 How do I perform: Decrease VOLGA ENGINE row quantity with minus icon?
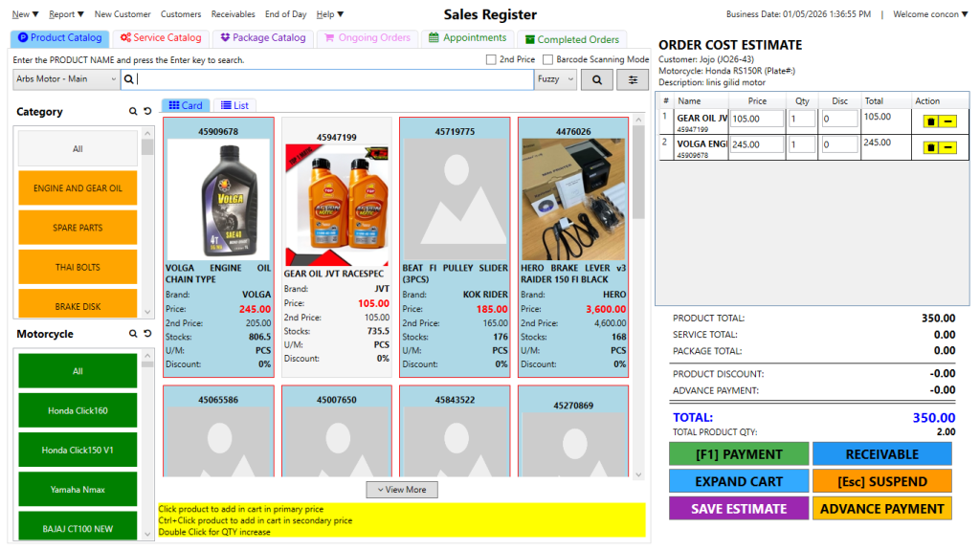[947, 147]
